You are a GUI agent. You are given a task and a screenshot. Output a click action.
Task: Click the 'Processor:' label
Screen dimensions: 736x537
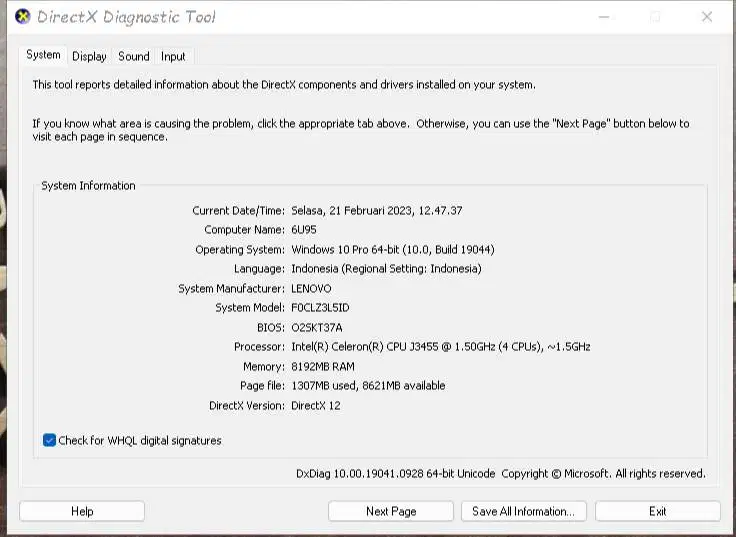259,347
